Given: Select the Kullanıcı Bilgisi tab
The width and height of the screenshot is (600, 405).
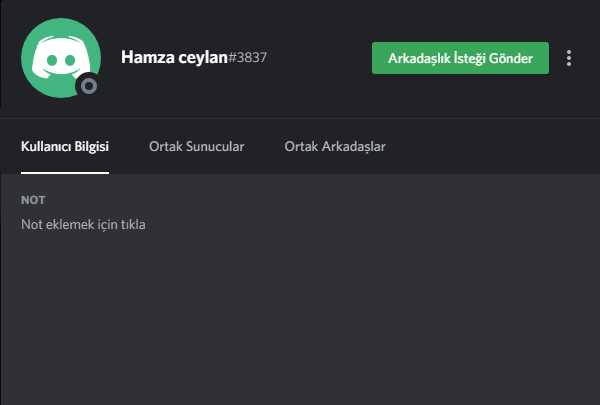Looking at the screenshot, I should click(x=65, y=147).
